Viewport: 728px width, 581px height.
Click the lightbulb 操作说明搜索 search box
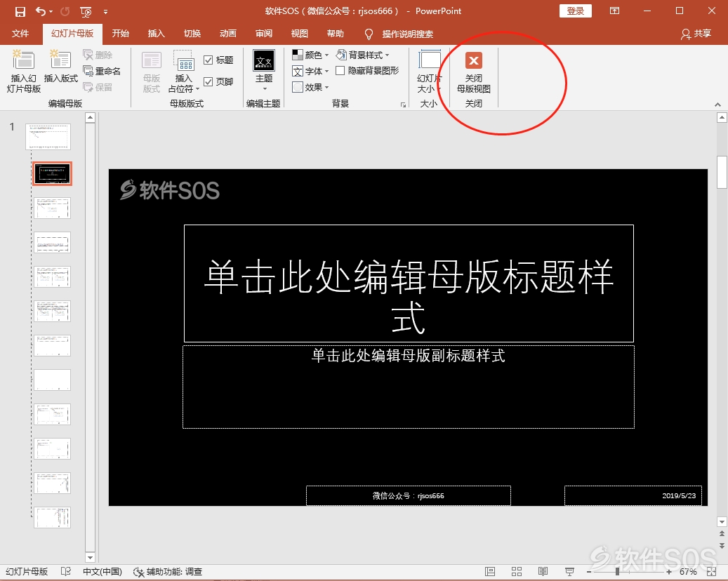point(399,34)
